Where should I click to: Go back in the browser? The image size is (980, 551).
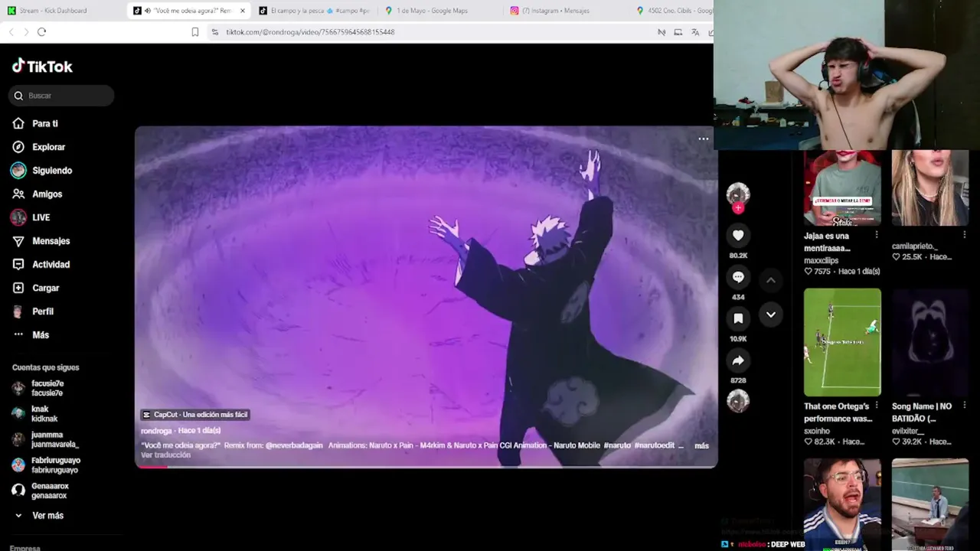pyautogui.click(x=11, y=32)
